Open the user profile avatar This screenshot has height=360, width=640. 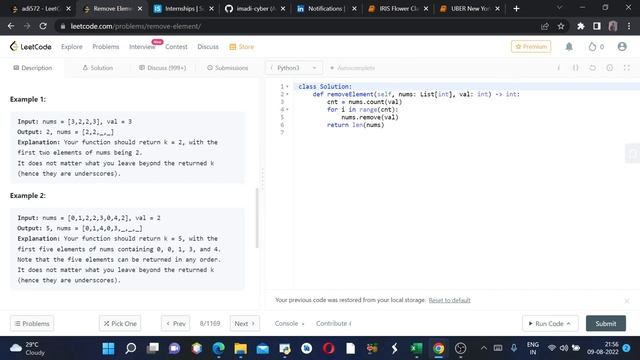point(622,47)
